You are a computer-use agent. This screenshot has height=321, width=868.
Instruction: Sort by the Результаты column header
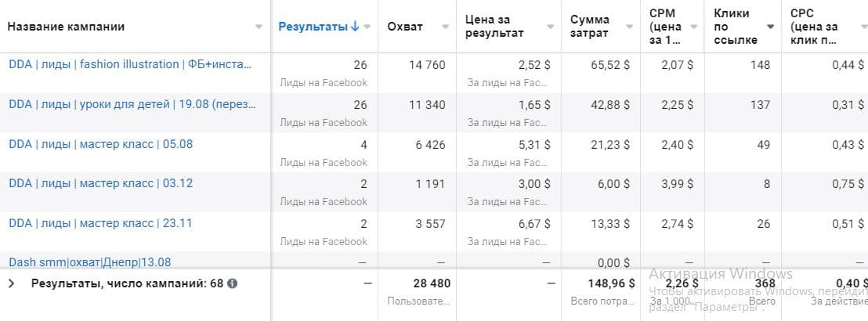coord(313,27)
